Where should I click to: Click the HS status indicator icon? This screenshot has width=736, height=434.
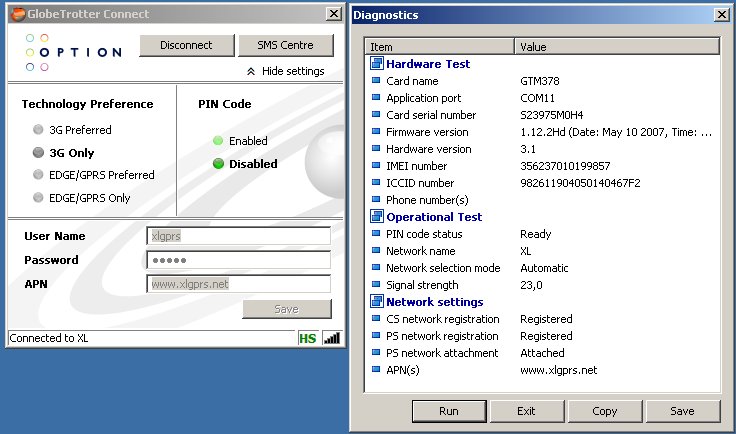point(307,338)
